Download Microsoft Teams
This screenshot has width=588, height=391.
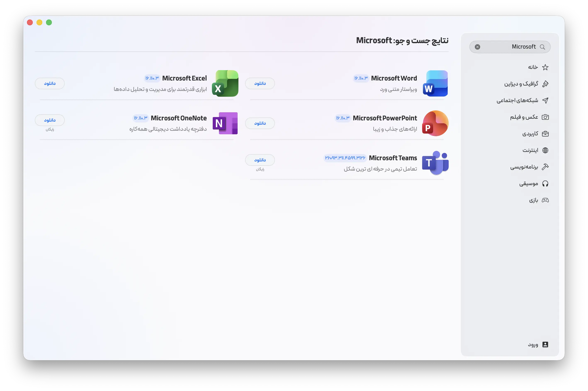[x=260, y=160]
